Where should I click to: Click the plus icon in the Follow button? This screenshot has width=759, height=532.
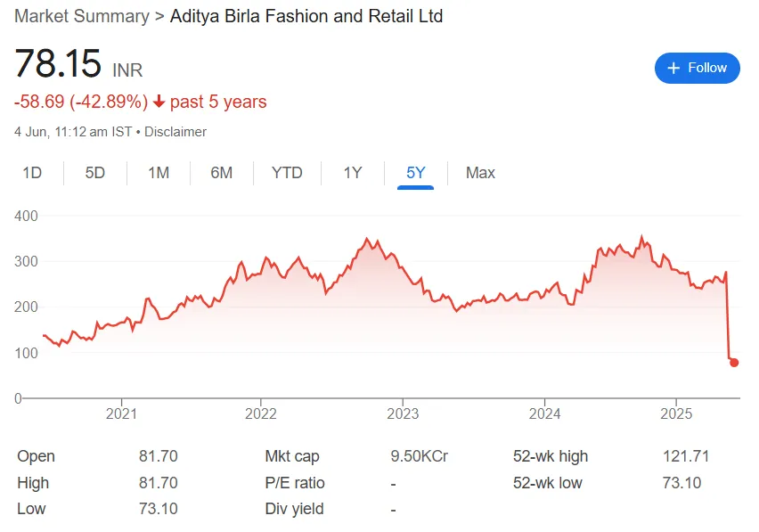pos(674,68)
